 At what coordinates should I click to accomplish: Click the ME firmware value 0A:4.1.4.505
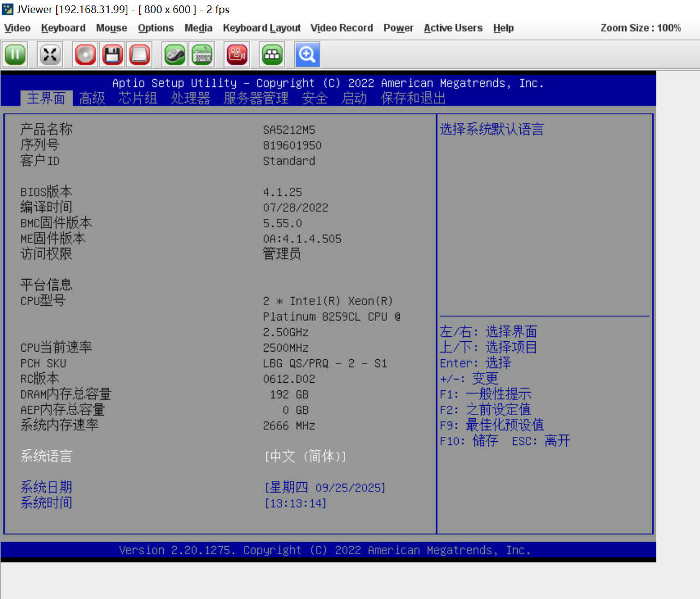[x=302, y=239]
